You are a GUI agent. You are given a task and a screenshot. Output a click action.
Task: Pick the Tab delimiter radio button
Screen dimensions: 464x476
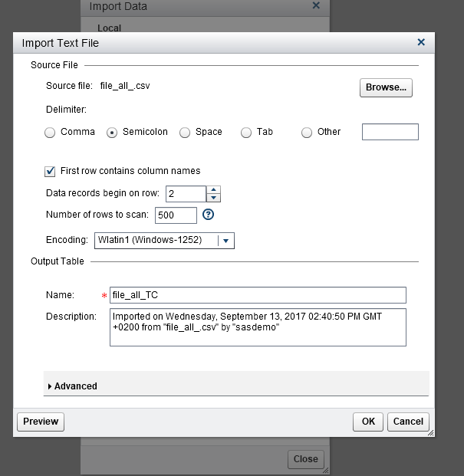(246, 133)
